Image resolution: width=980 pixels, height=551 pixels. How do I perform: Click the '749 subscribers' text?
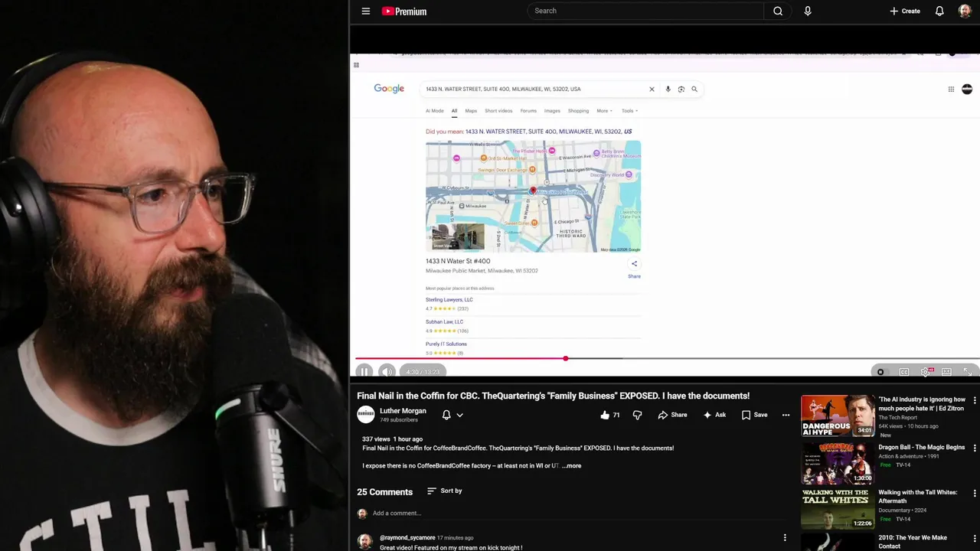[399, 420]
